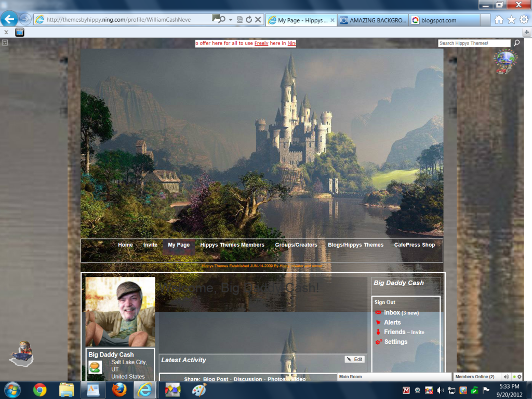The image size is (532, 399).
Task: Open Favorites with the star icon
Action: click(x=511, y=20)
